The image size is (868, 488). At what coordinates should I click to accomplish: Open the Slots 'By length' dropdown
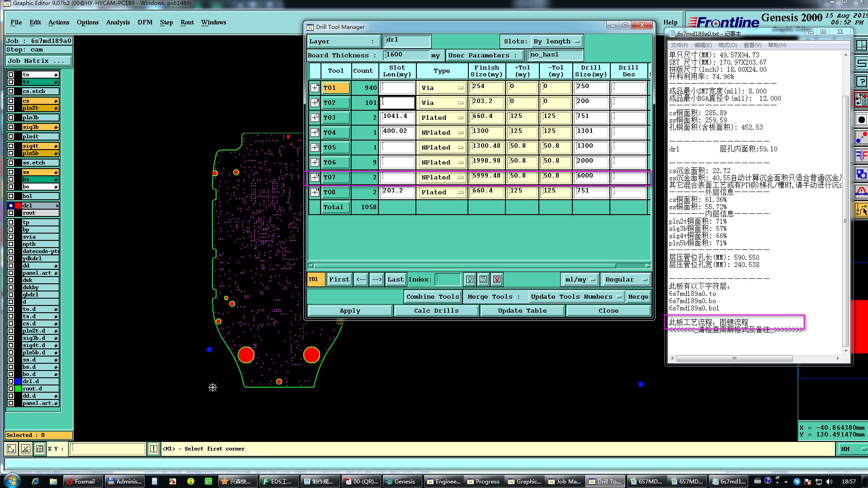point(557,42)
